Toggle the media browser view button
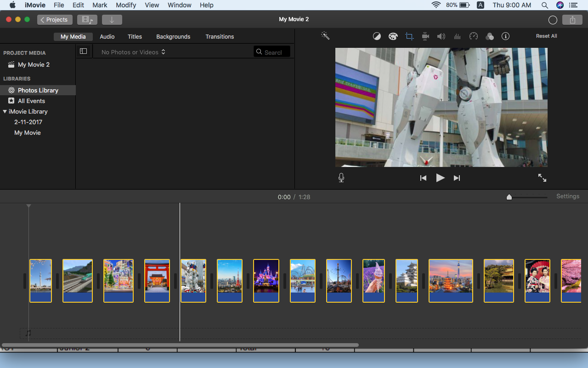 (x=87, y=20)
